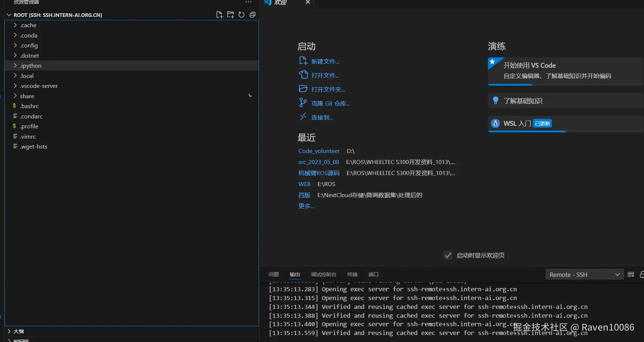The width and height of the screenshot is (644, 342).
Task: Switch to the 调试控制台 debug console tab
Action: (324, 274)
